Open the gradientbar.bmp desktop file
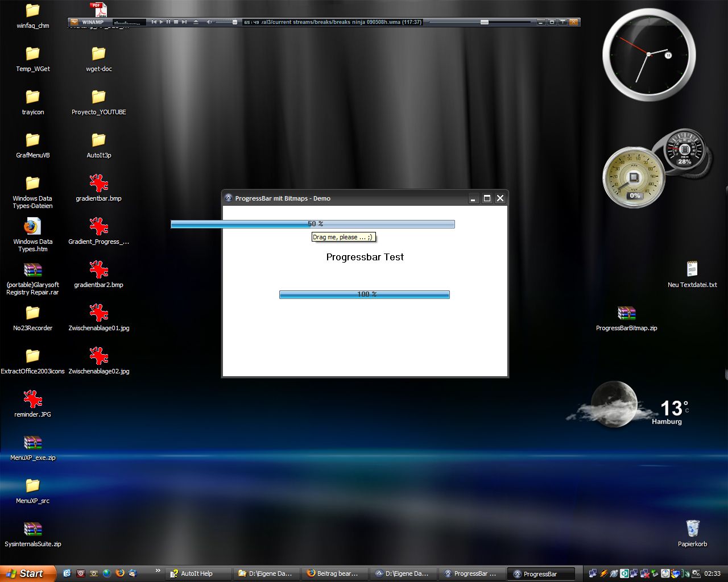728x582 pixels. click(x=99, y=184)
